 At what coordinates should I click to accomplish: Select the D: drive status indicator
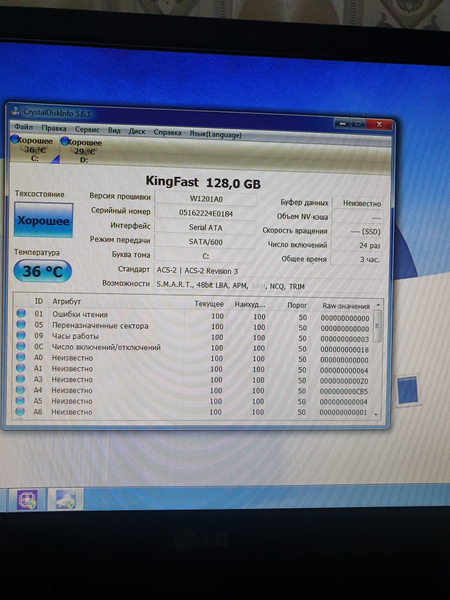tap(82, 150)
